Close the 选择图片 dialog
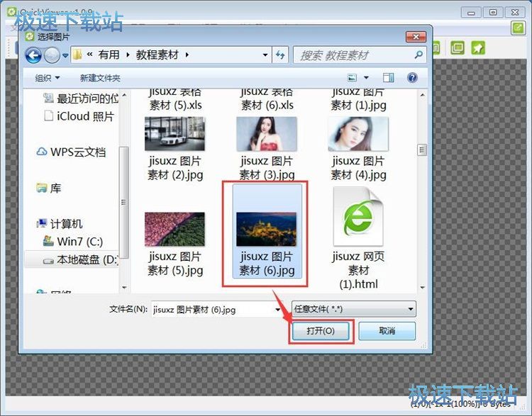The height and width of the screenshot is (416, 532). coord(416,37)
